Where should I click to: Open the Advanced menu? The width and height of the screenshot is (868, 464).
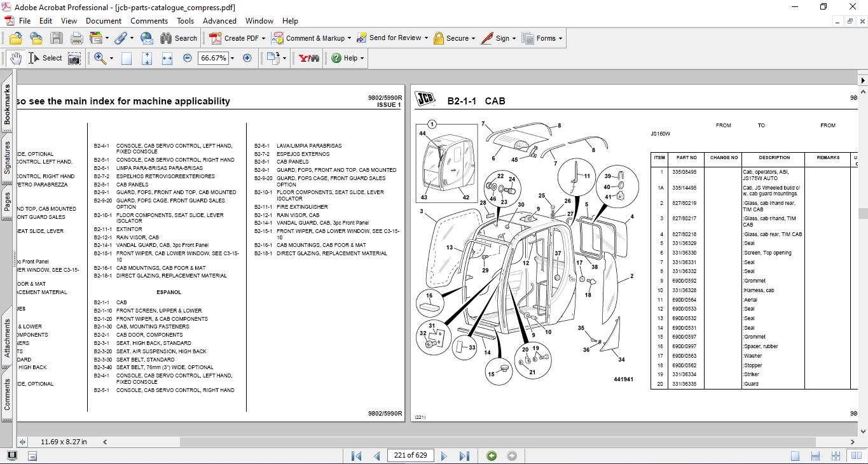[x=220, y=21]
